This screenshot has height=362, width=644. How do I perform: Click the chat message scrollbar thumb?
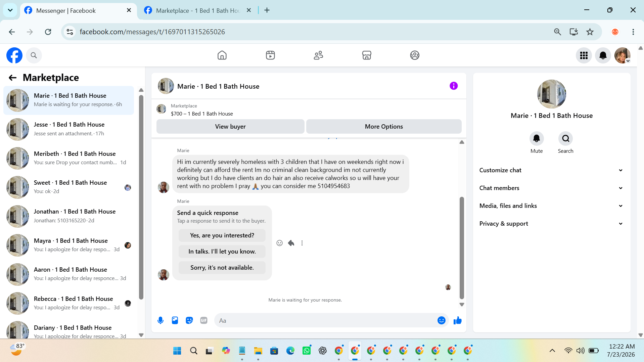pos(462,248)
